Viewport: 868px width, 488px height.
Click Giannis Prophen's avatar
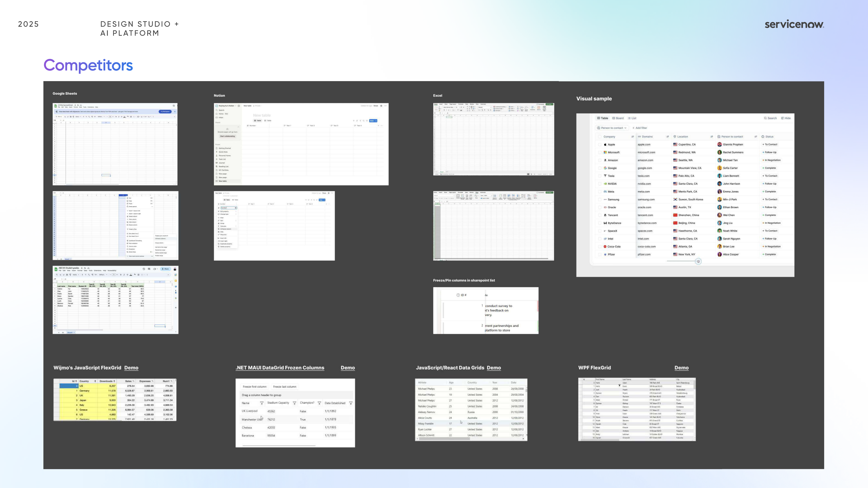tap(719, 144)
